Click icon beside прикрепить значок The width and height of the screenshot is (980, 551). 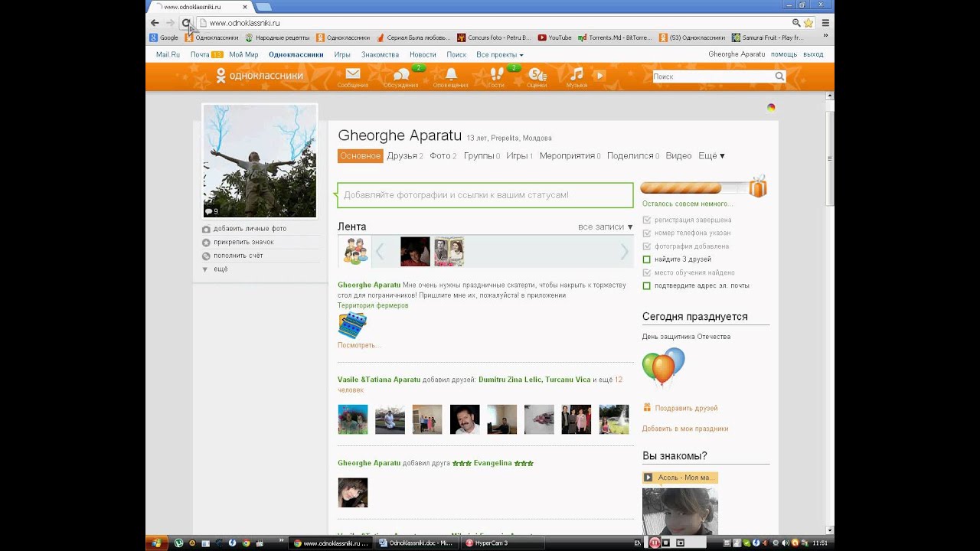pos(206,242)
